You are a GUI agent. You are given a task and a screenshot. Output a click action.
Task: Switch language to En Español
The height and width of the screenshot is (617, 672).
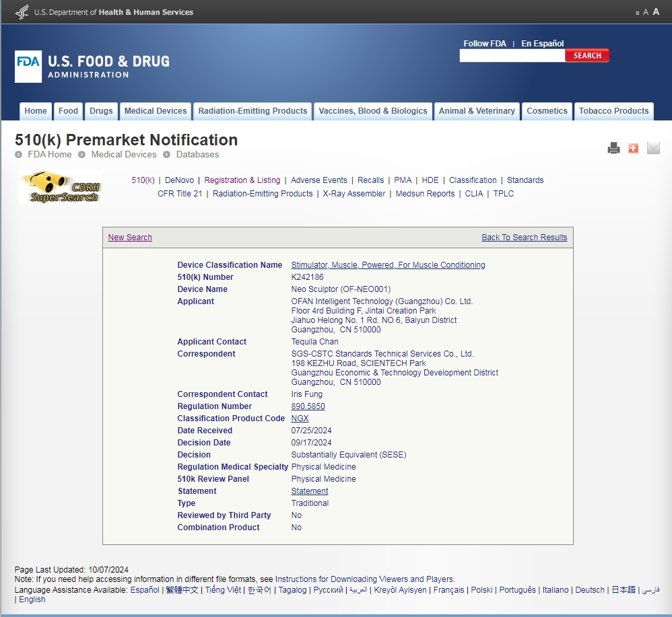(542, 44)
